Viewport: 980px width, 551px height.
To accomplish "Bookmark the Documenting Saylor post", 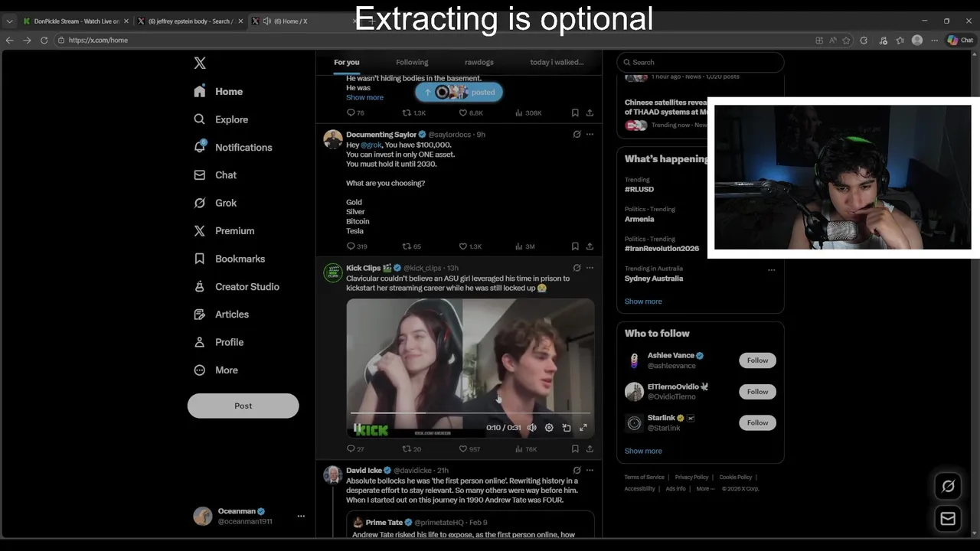I will click(575, 246).
